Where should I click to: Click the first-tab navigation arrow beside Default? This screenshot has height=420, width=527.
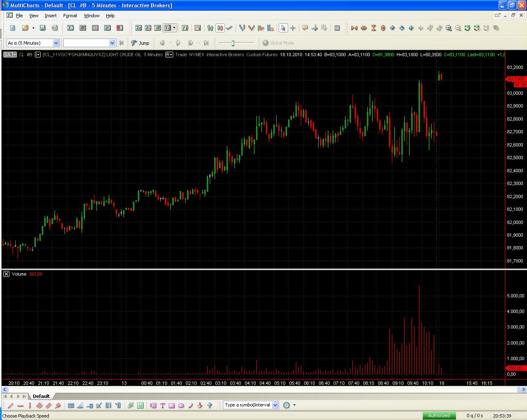[x=5, y=396]
